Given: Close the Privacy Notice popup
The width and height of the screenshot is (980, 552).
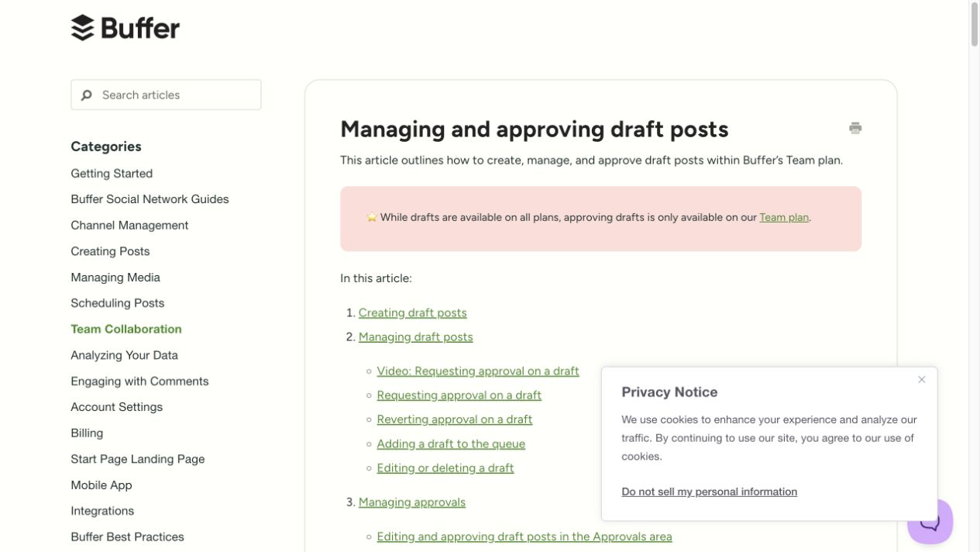Looking at the screenshot, I should pyautogui.click(x=921, y=379).
